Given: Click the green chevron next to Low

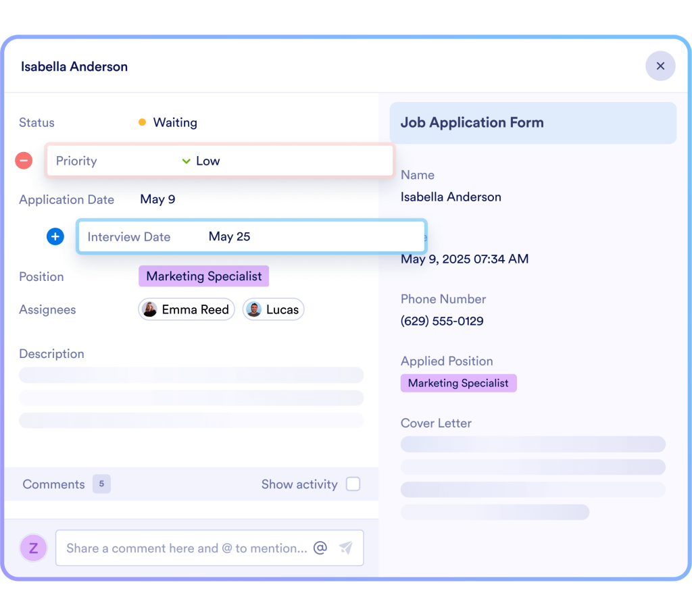Looking at the screenshot, I should click(186, 161).
